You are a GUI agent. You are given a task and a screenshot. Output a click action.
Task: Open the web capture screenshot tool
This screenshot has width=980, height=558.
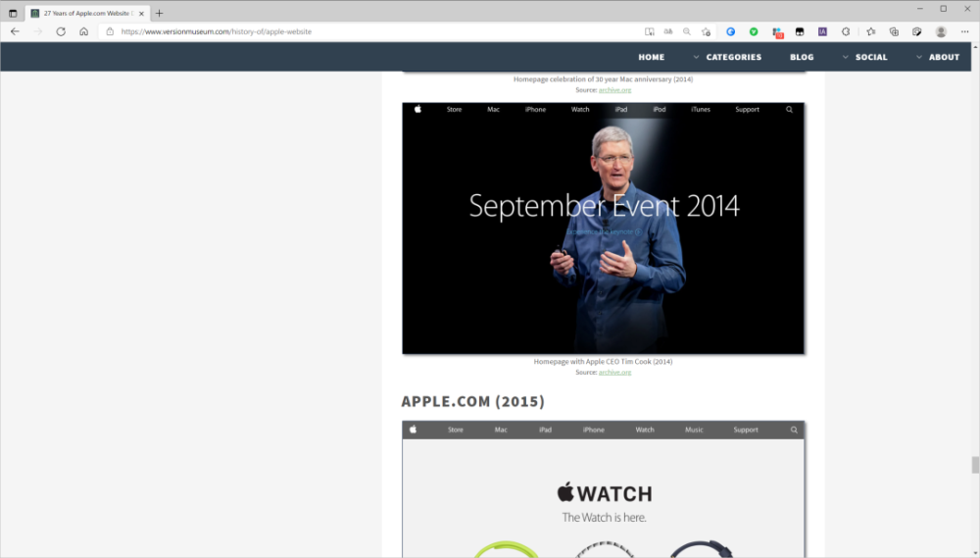917,31
